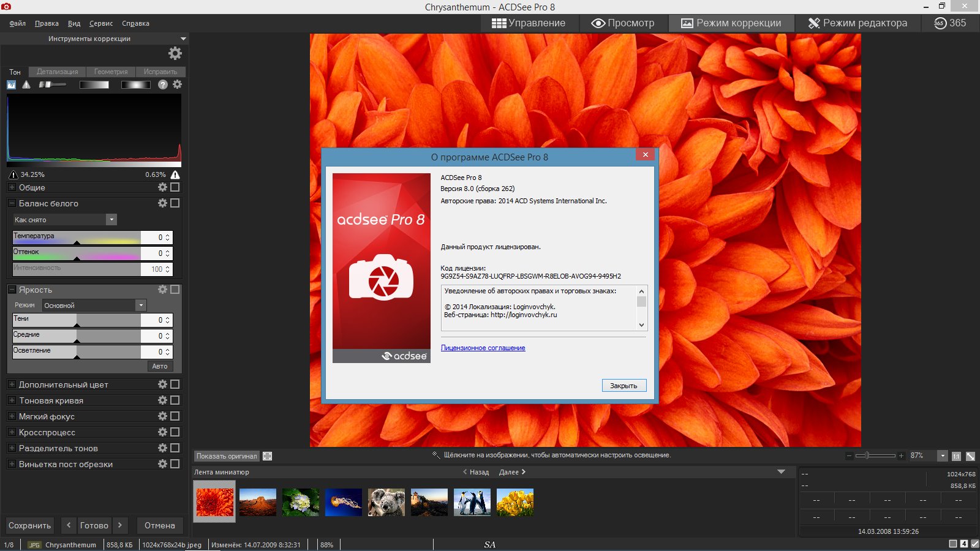Open the Файл menu
Viewport: 980px width, 551px height.
pos(18,23)
